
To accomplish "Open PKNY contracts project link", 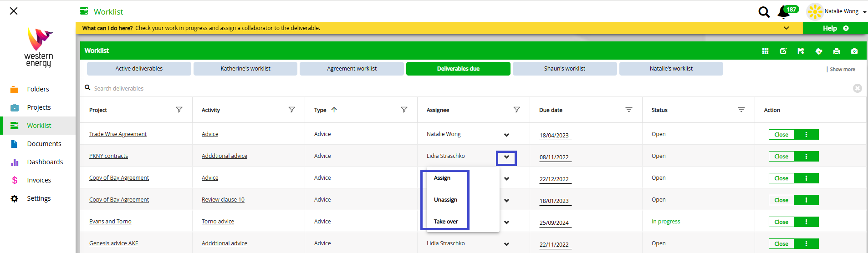I will tap(108, 156).
